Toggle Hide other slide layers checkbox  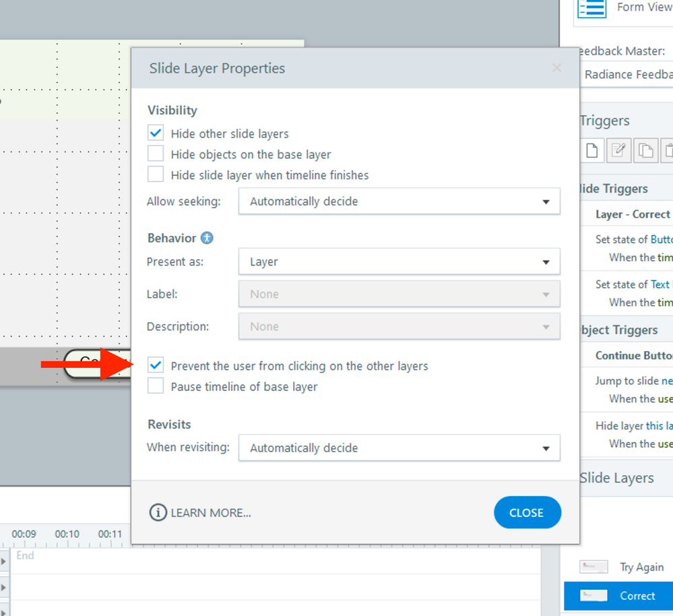coord(156,133)
